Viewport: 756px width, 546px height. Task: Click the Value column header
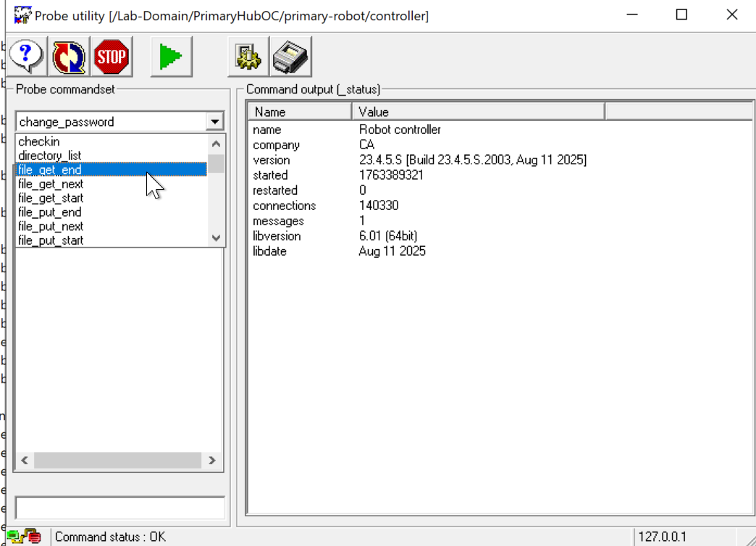478,112
